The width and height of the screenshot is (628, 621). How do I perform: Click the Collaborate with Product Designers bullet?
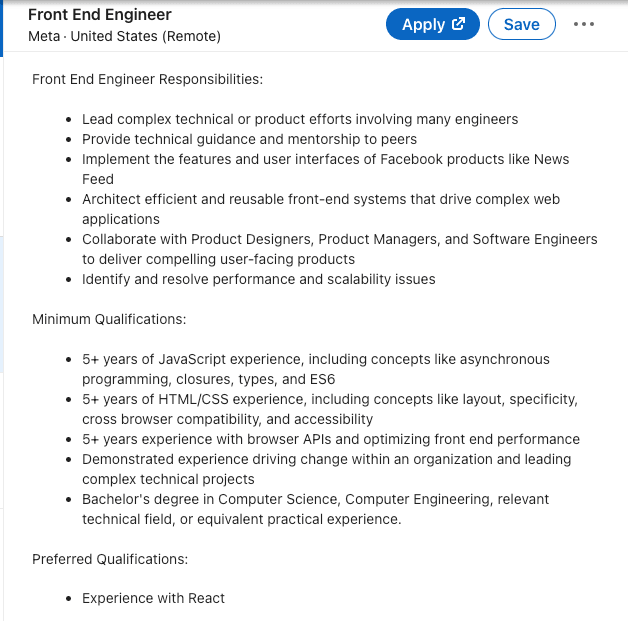pyautogui.click(x=339, y=239)
